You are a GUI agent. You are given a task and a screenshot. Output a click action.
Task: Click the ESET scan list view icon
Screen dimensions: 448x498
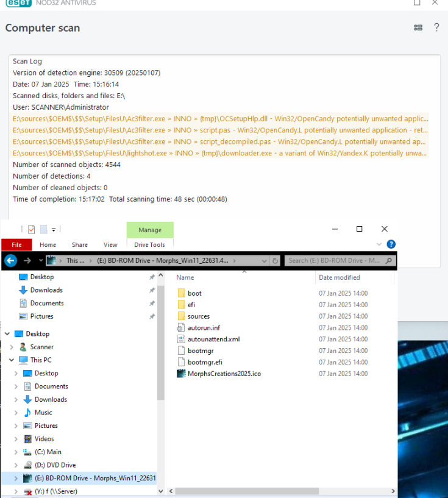(x=418, y=27)
